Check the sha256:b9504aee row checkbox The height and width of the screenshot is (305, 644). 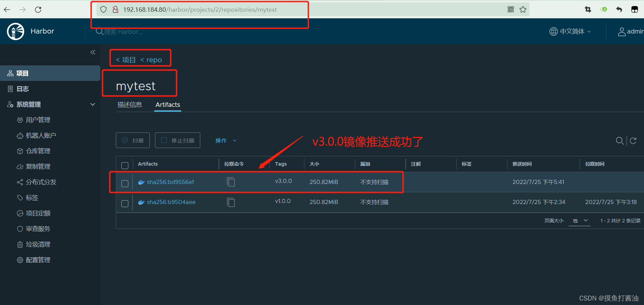[125, 204]
